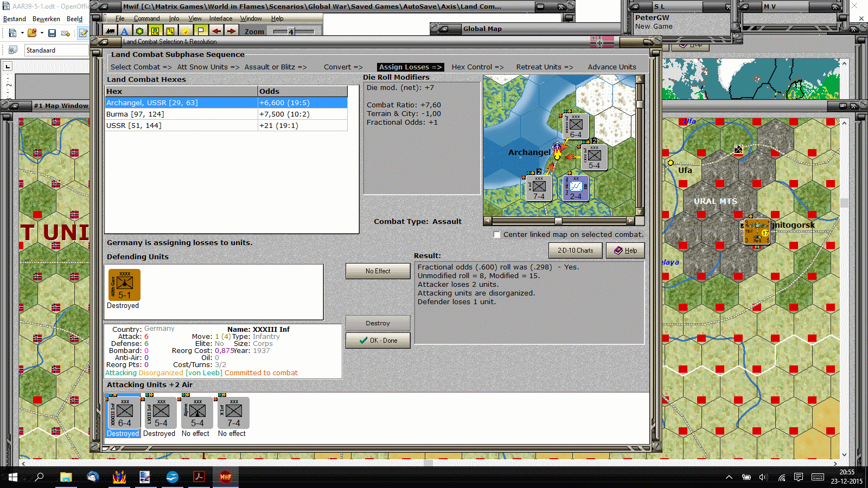Confirm losses with OK - Done
Viewport: 868px width, 488px height.
click(378, 341)
